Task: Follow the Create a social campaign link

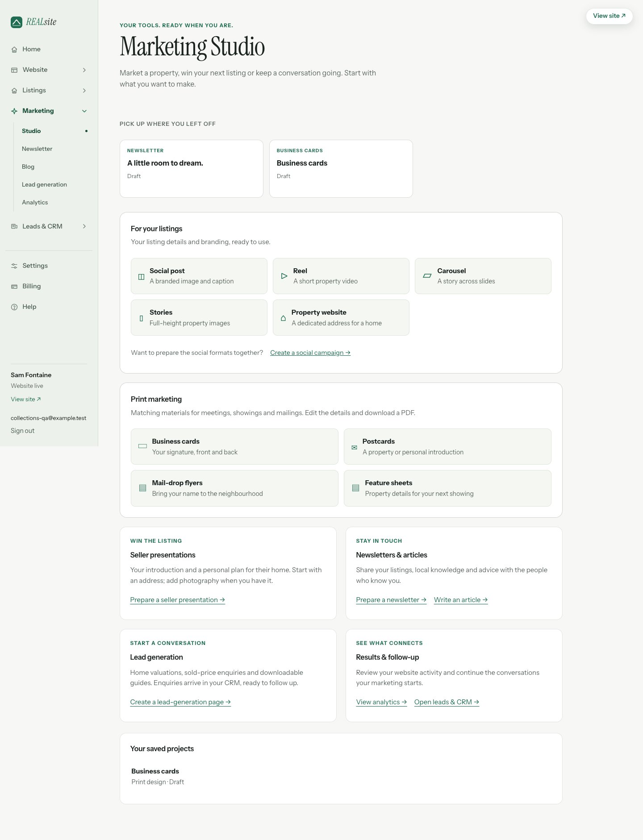Action: (x=310, y=353)
